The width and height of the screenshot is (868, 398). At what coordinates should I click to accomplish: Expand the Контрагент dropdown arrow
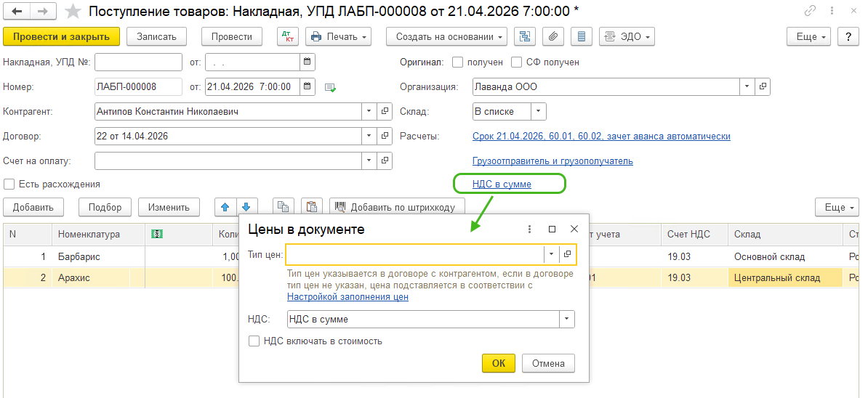[x=370, y=112]
